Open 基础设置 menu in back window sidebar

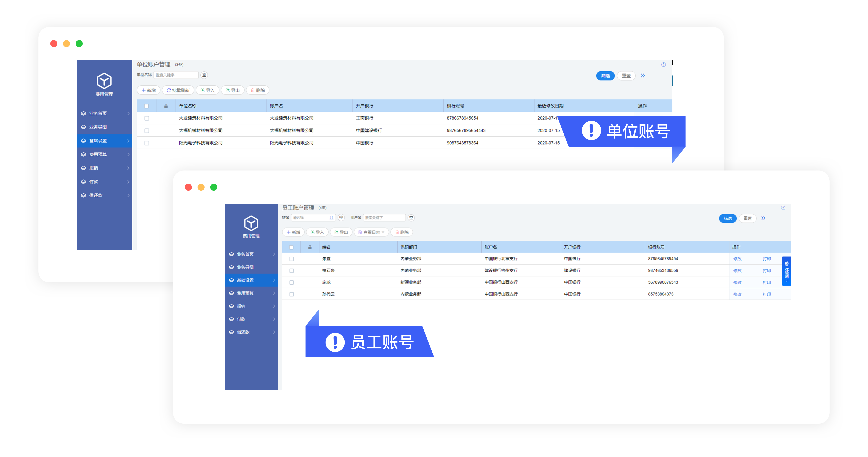pos(104,141)
